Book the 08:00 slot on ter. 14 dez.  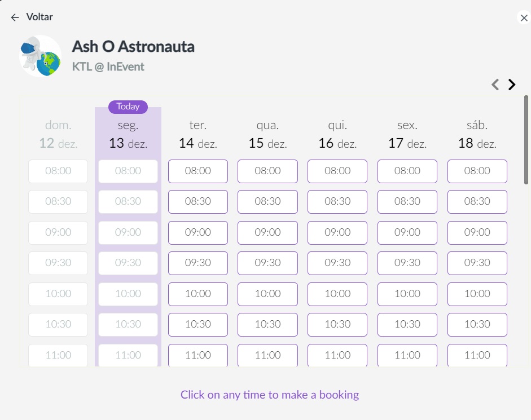click(198, 171)
